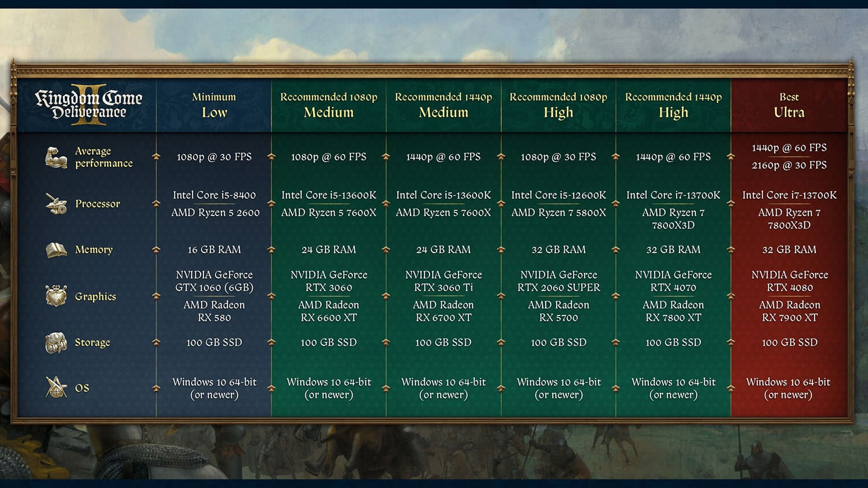Click '1080p @ 60 FPS' performance cell
The height and width of the screenshot is (488, 868).
(329, 157)
